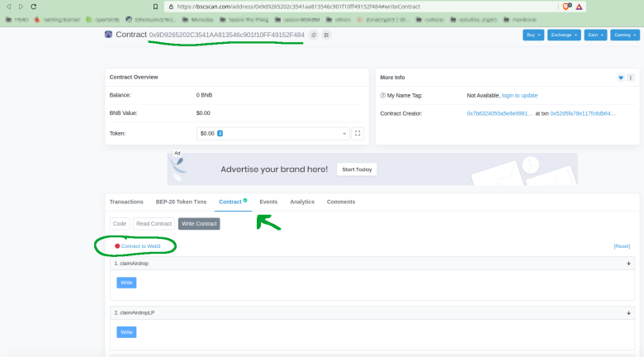Screen dimensions: 644x357
Task: Click the My Name Tag help icon
Action: (x=383, y=95)
